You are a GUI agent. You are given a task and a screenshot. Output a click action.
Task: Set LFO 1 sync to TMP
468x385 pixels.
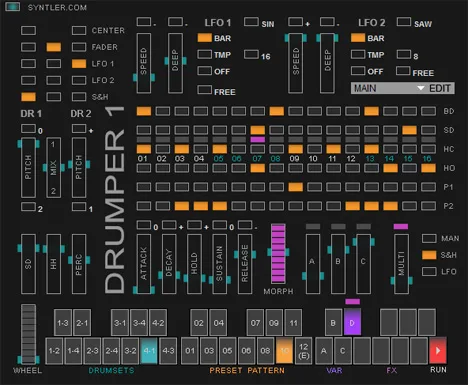(x=204, y=54)
